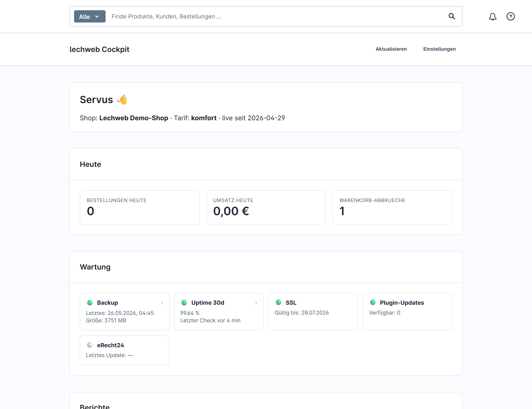532x409 pixels.
Task: Click the Bestellungen Heute card
Action: [140, 207]
